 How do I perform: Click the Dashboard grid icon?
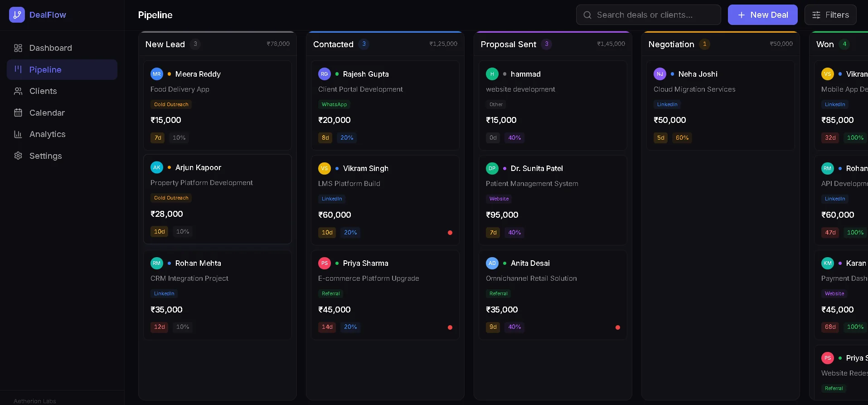18,48
